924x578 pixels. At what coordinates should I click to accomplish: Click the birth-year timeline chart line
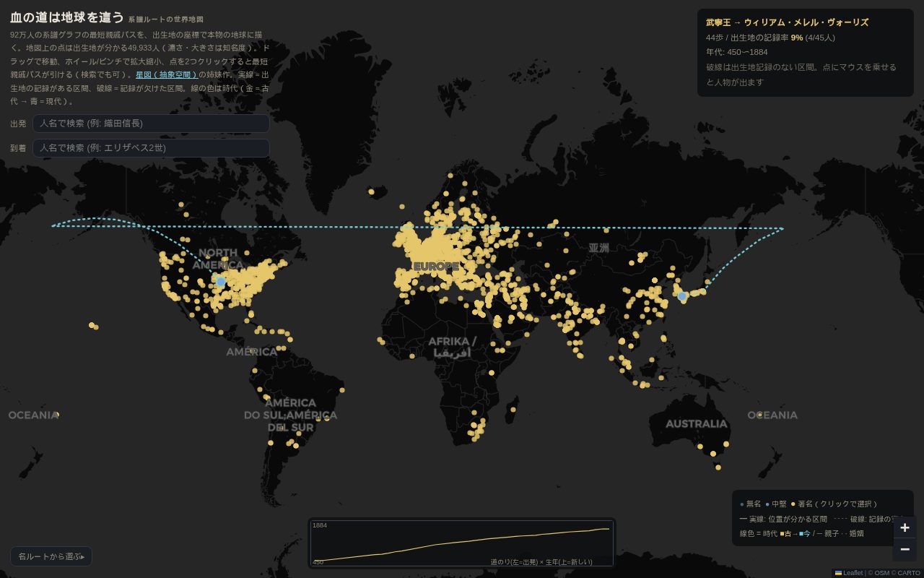tap(462, 543)
